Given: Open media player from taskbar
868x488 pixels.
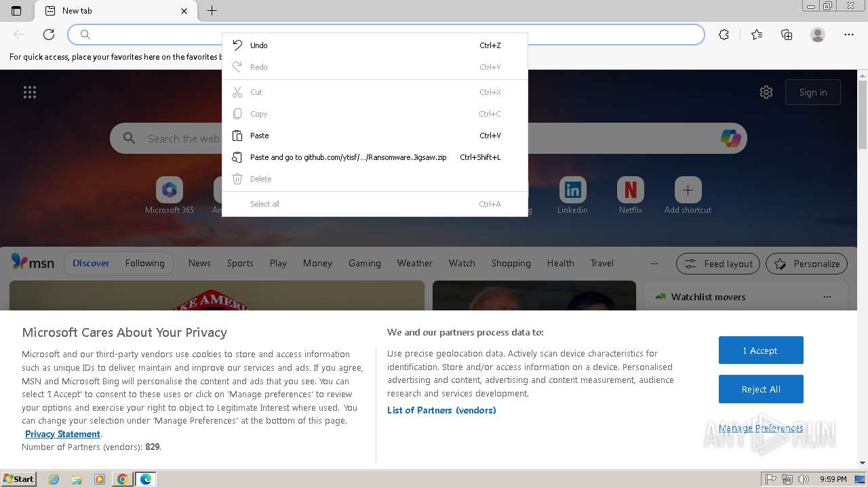Looking at the screenshot, I should 100,479.
